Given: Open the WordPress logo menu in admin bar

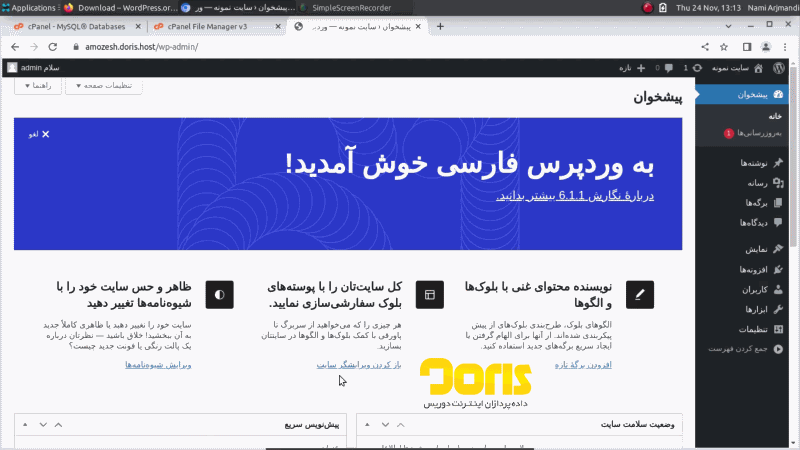Looking at the screenshot, I should tap(779, 68).
